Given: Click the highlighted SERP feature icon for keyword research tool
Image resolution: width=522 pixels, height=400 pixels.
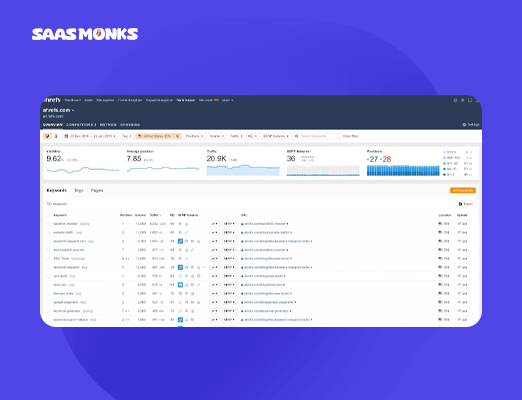Looking at the screenshot, I should (180, 241).
